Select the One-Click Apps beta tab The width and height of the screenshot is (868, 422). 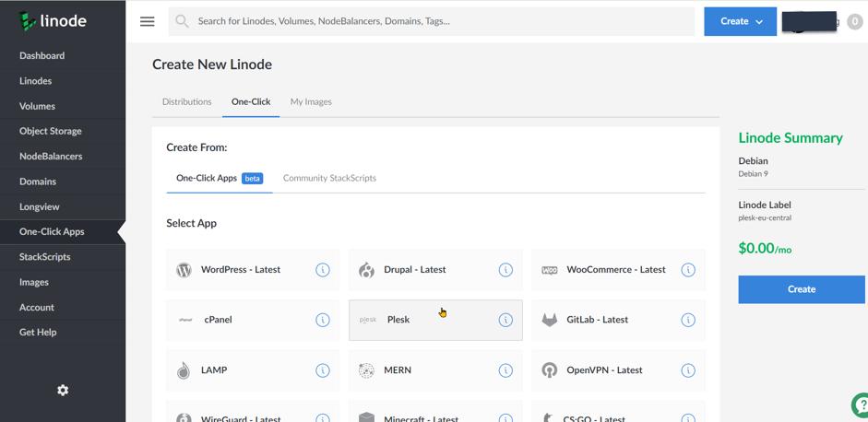tap(220, 178)
